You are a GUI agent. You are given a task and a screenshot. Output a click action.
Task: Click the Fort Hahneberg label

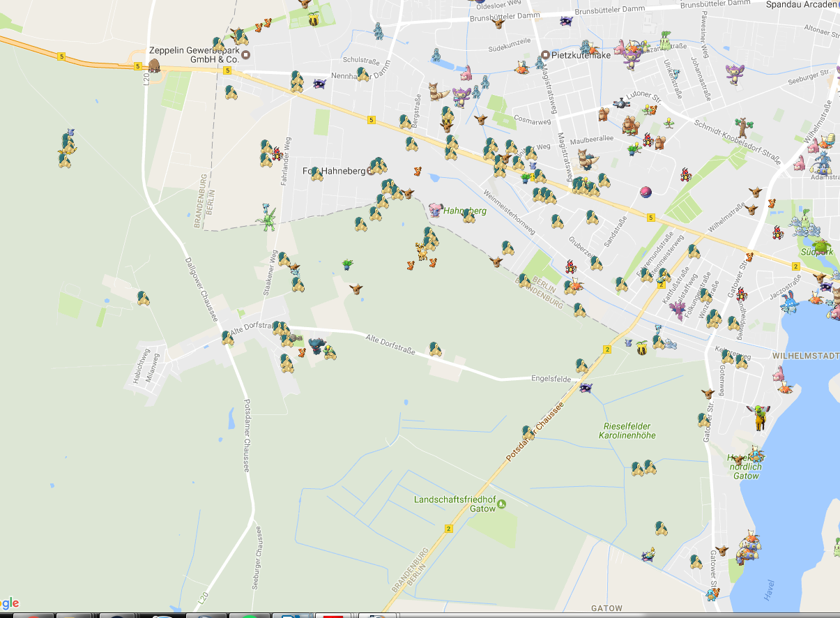click(335, 170)
